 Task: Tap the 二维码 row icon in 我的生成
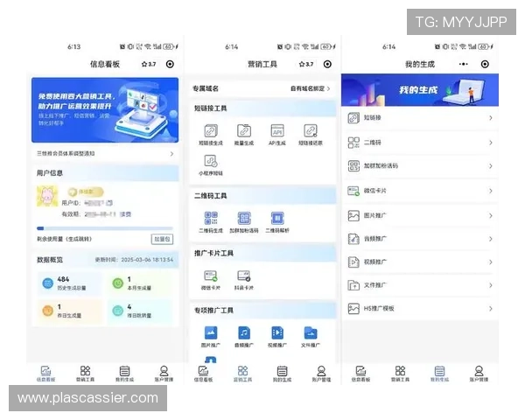353,143
